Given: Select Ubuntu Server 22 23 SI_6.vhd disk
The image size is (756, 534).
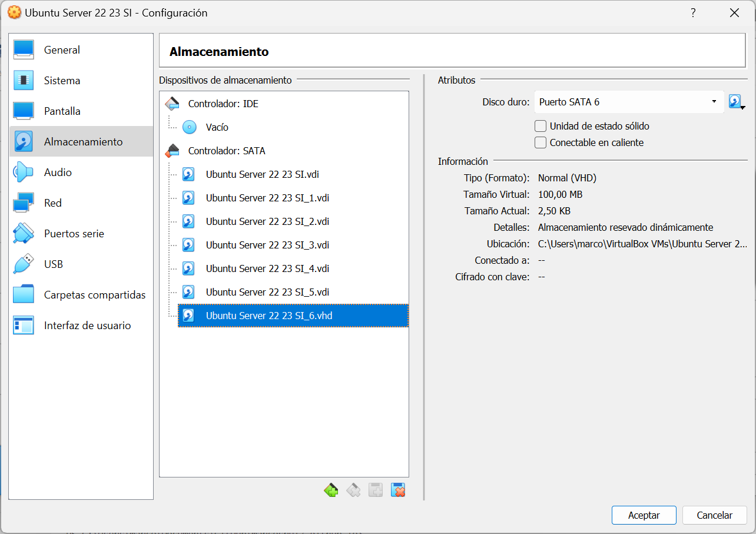Looking at the screenshot, I should pos(293,316).
